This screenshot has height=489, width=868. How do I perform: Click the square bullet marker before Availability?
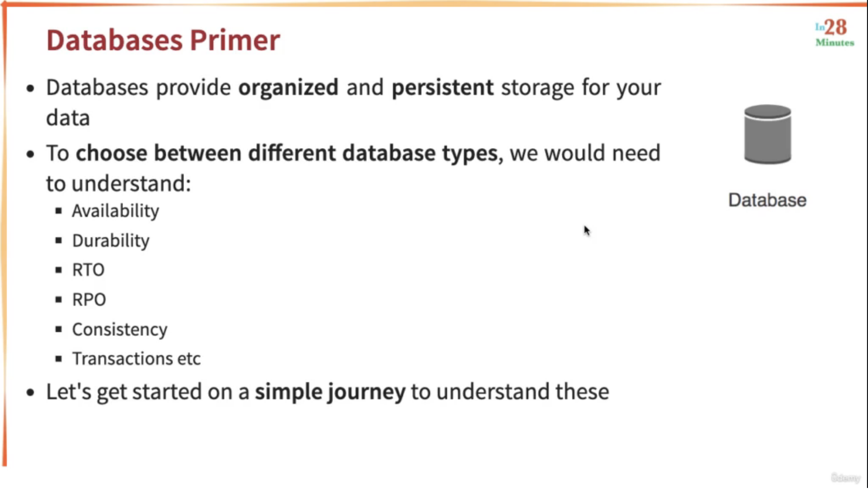pos(59,210)
